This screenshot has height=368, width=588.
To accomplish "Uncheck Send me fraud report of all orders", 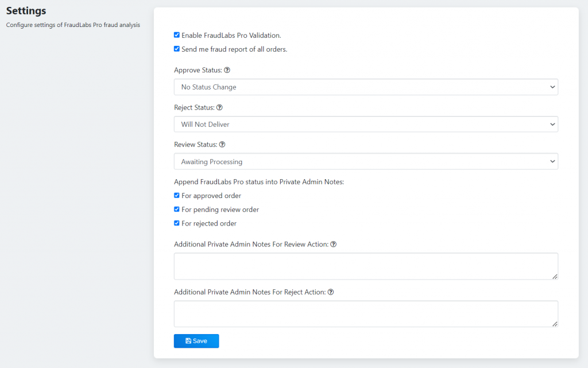I will (x=177, y=48).
